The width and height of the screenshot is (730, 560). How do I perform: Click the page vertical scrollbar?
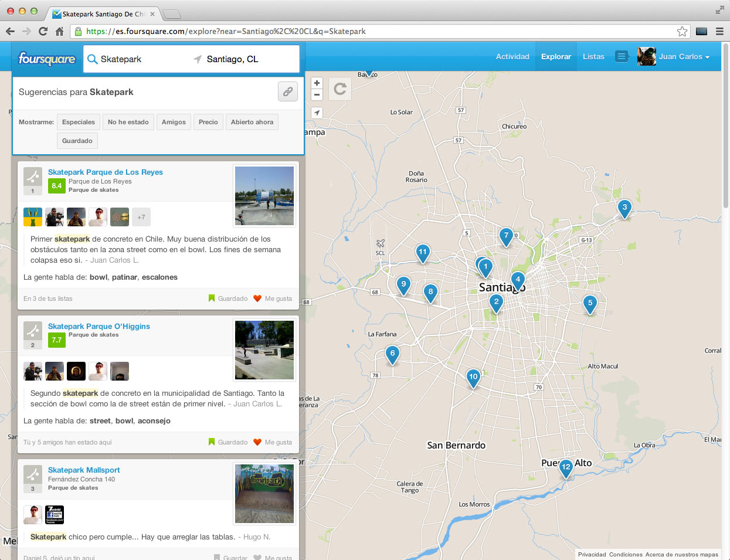click(x=726, y=125)
